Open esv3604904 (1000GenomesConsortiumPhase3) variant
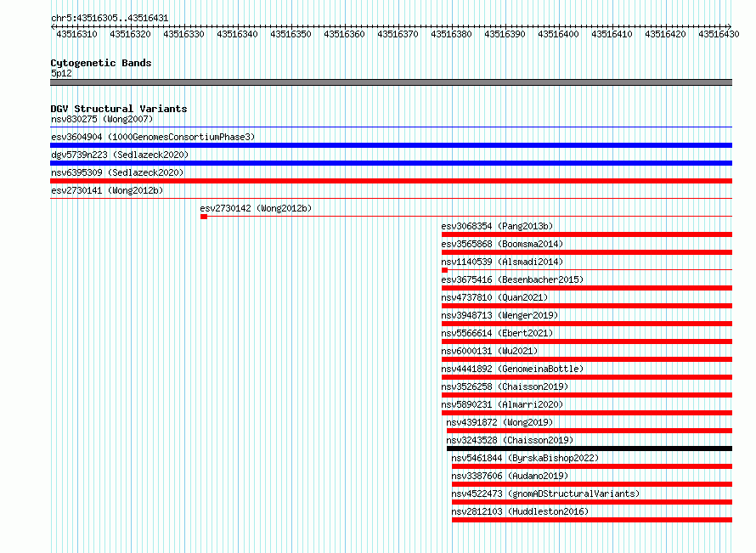The width and height of the screenshot is (756, 553). (153, 137)
